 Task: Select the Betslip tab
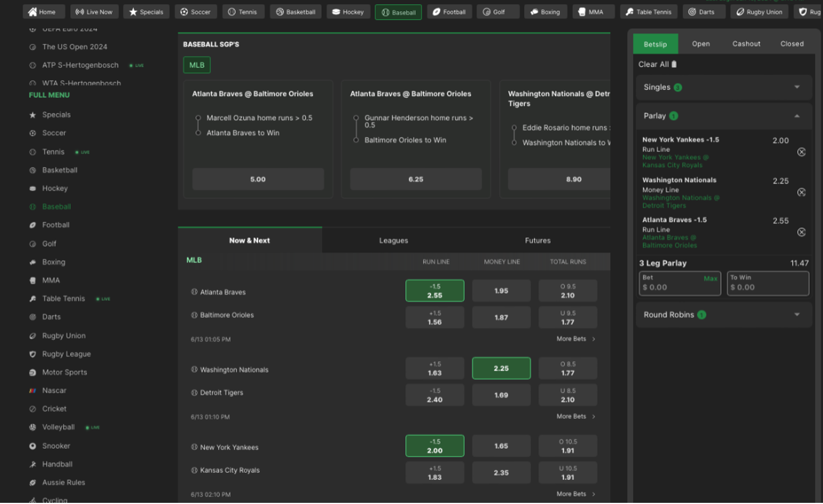(x=655, y=44)
